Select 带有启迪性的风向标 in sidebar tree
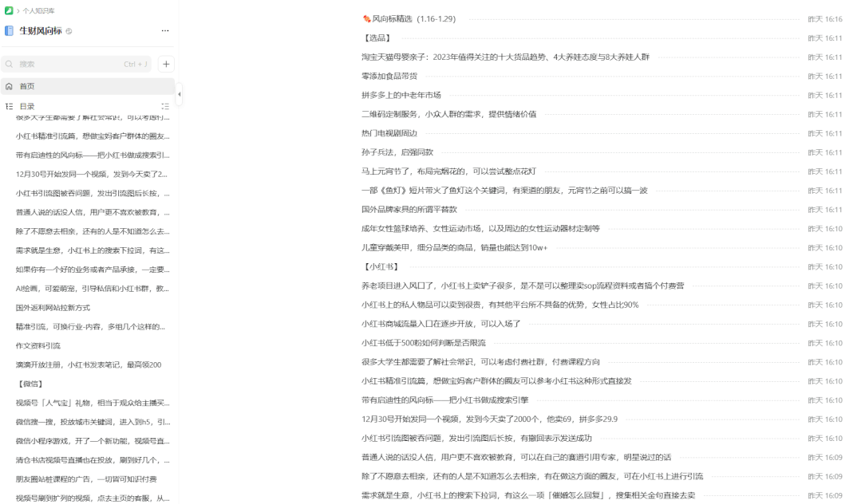The image size is (861, 504). pyautogui.click(x=93, y=156)
